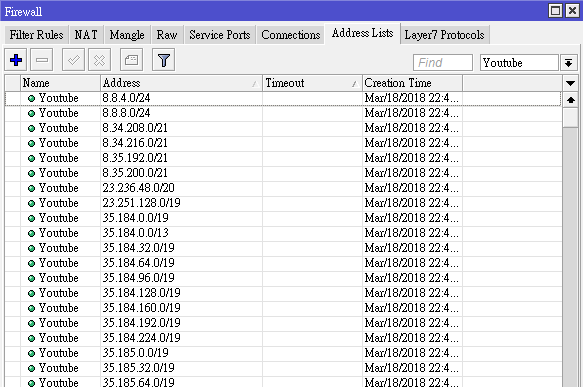Screen dimensions: 583x387
Task: Select address 35.185.32.0/19
Action: [283, 368]
